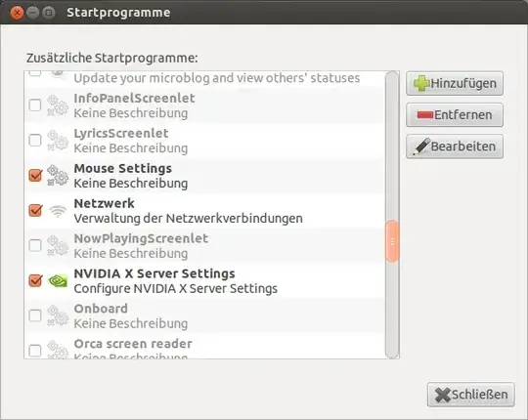Select the InfoPanelScreenlet entry name

pyautogui.click(x=134, y=99)
